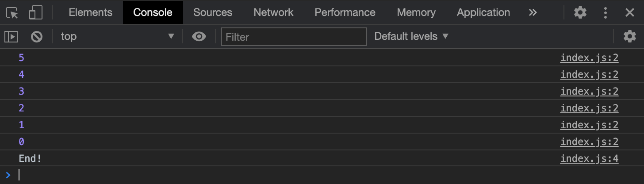Image resolution: width=644 pixels, height=184 pixels.
Task: Toggle the device toolbar icon
Action: 35,13
